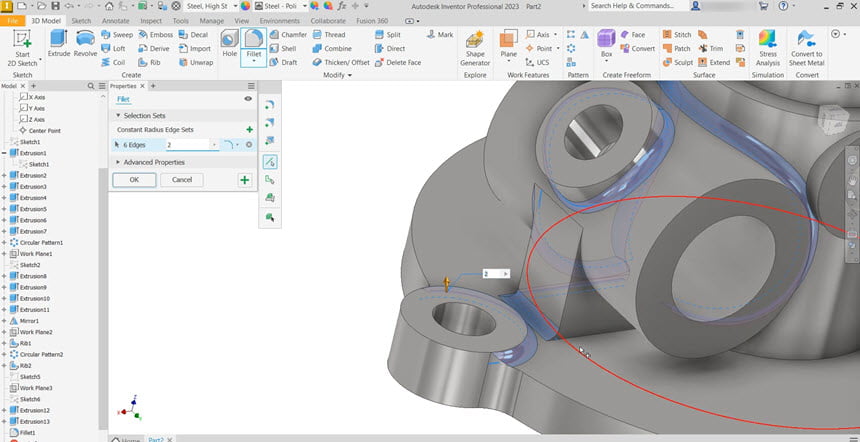860x442 pixels.
Task: Switch to the Annotate ribbon tab
Action: click(116, 21)
